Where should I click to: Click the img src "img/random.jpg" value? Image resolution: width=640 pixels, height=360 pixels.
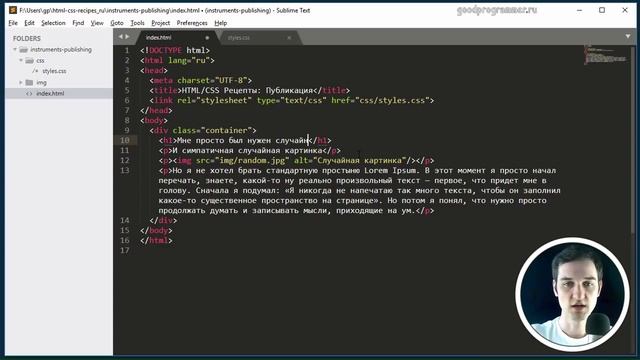point(252,160)
